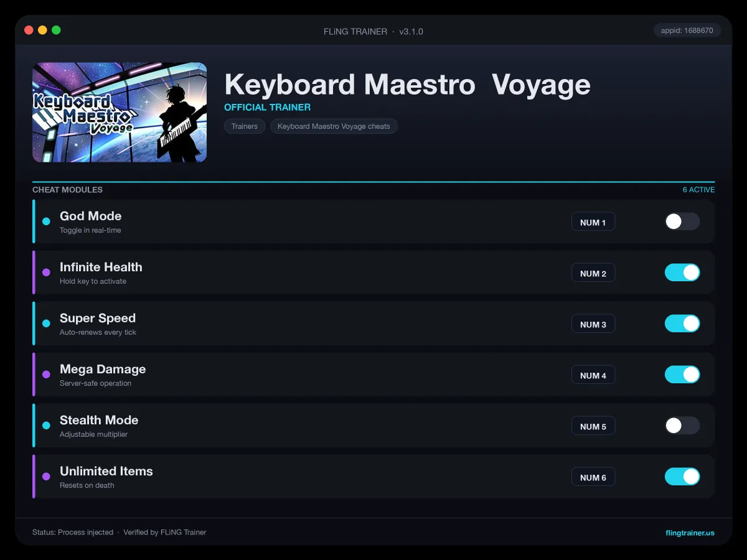
Task: Click the Keyboard Maestro Voyage cover thumbnail
Action: tap(120, 112)
